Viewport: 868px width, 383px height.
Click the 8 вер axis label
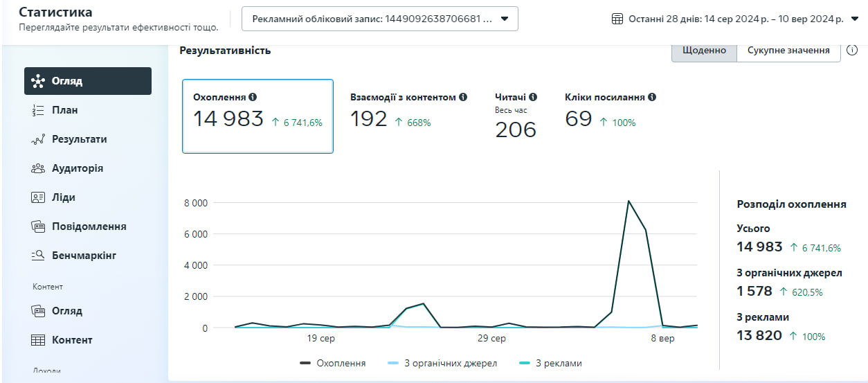pos(662,339)
